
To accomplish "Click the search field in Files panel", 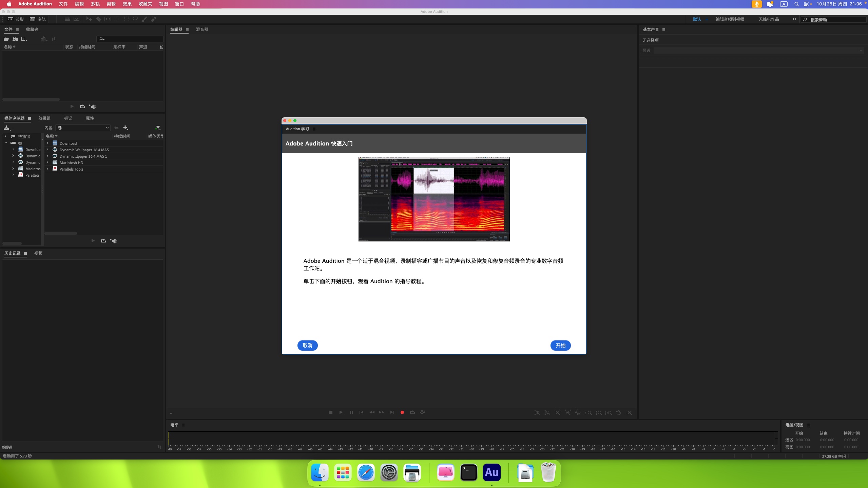I will click(x=130, y=39).
